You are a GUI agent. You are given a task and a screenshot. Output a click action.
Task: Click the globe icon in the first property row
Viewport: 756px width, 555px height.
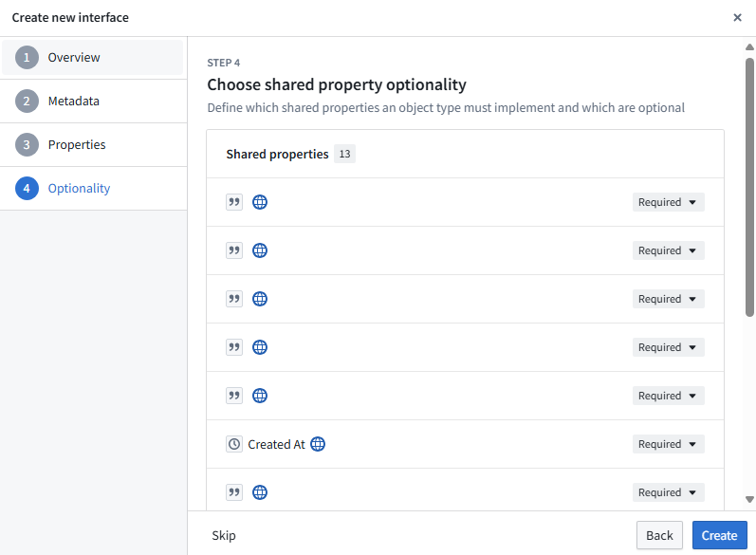(260, 202)
